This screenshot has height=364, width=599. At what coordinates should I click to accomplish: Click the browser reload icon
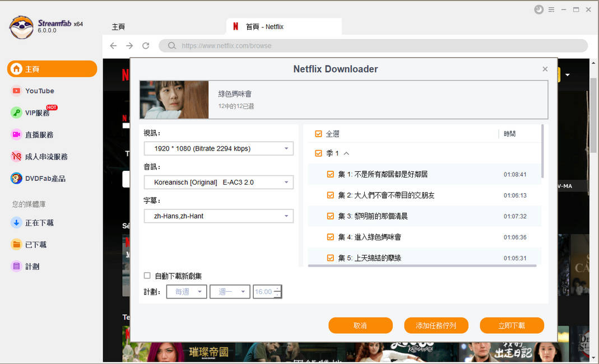(x=146, y=46)
